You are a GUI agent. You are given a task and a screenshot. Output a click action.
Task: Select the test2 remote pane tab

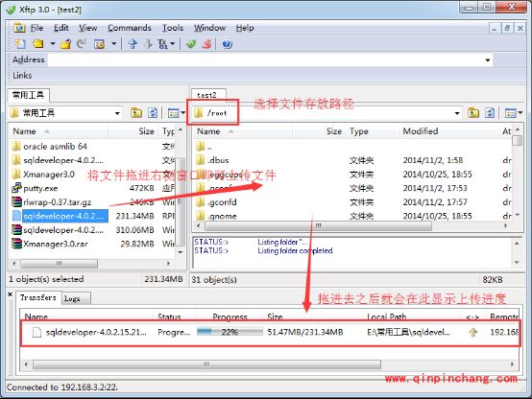pos(207,95)
